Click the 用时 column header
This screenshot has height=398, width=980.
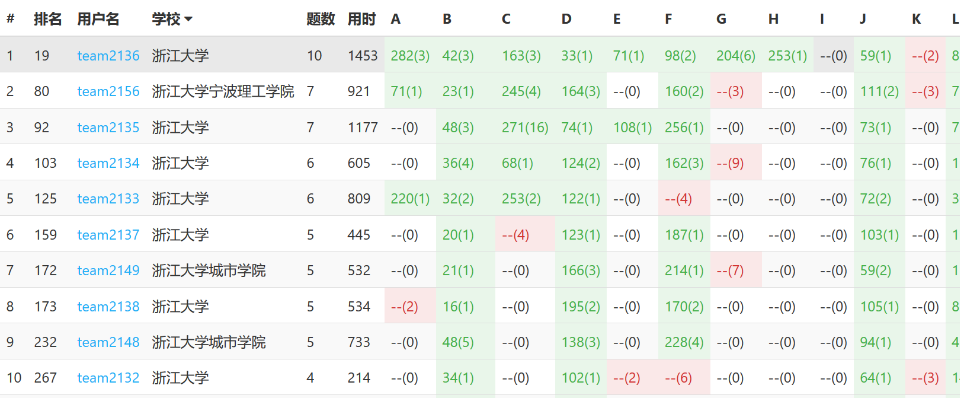(x=361, y=19)
